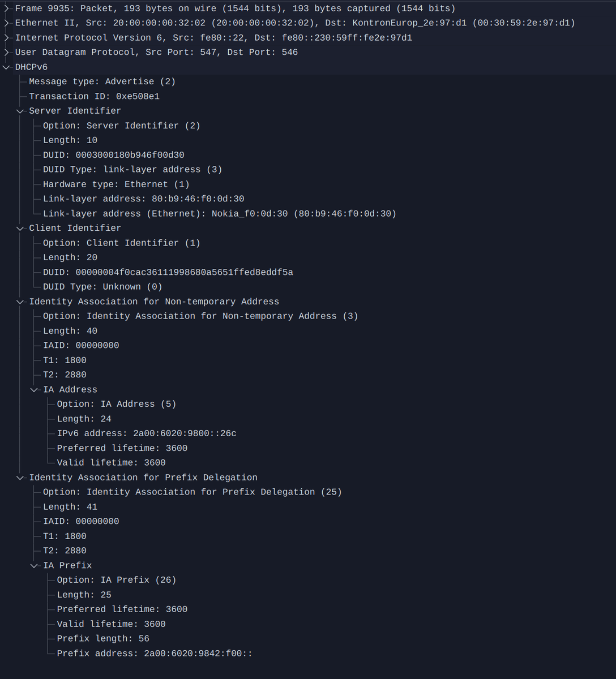Viewport: 616px width, 679px height.
Task: Select the Server DUID 0003000180b946f00d30 row
Action: click(x=114, y=155)
